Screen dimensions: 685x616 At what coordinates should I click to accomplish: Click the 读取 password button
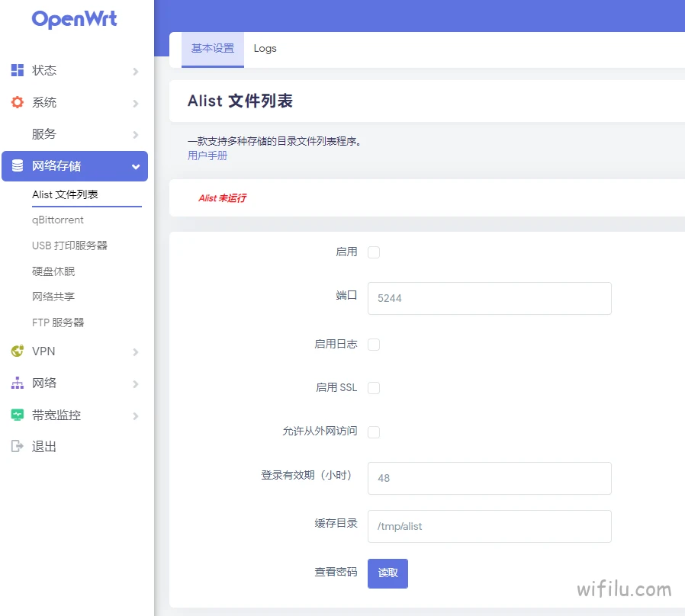[x=388, y=573]
